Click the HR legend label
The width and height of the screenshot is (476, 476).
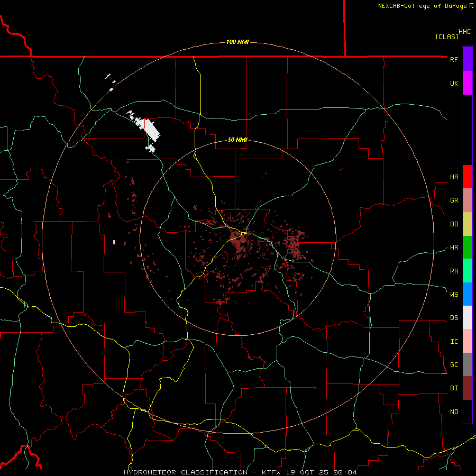point(454,248)
